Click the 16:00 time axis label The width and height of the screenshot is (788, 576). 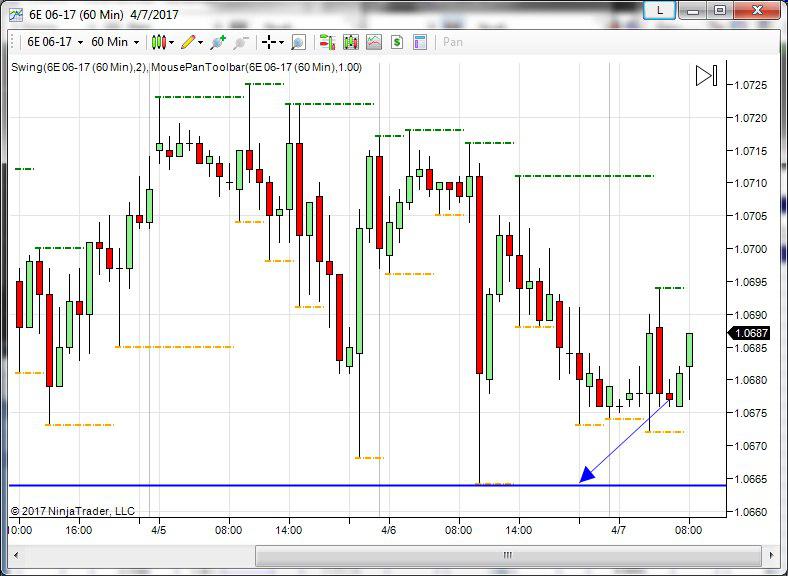(78, 530)
